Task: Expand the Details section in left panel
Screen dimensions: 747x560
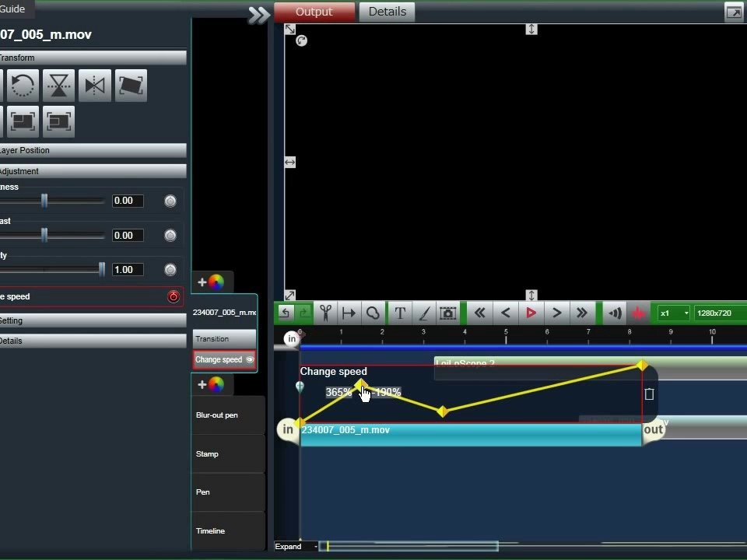Action: pyautogui.click(x=93, y=341)
